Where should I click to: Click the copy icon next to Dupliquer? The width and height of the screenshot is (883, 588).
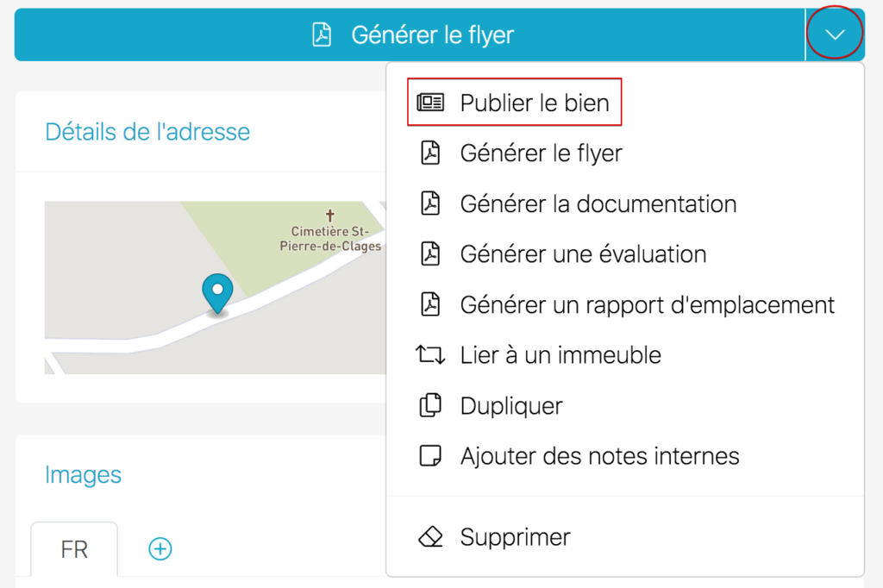coord(430,405)
